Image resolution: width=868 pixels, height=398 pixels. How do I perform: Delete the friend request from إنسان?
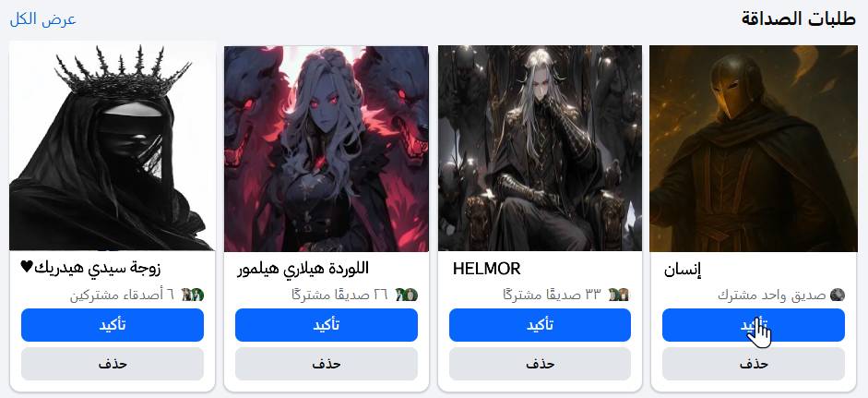[x=754, y=364]
